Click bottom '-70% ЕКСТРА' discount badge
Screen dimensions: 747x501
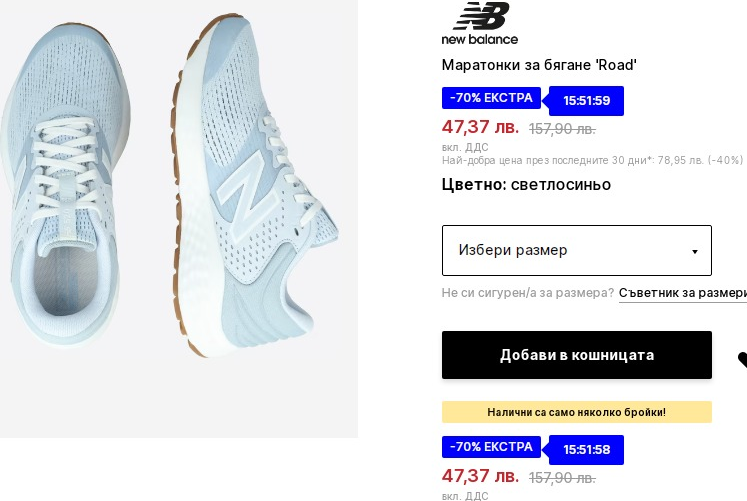click(491, 447)
